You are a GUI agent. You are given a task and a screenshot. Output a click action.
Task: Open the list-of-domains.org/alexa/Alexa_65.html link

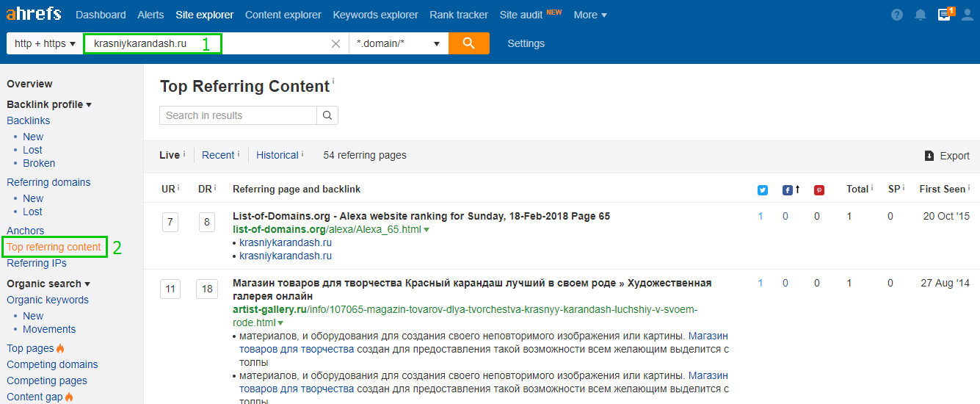(x=327, y=229)
